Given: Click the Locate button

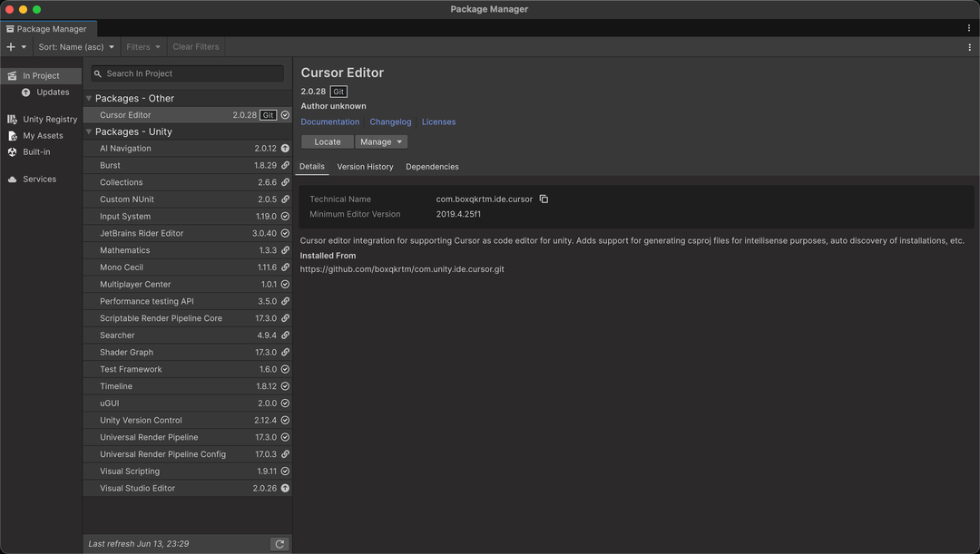Looking at the screenshot, I should (x=328, y=141).
